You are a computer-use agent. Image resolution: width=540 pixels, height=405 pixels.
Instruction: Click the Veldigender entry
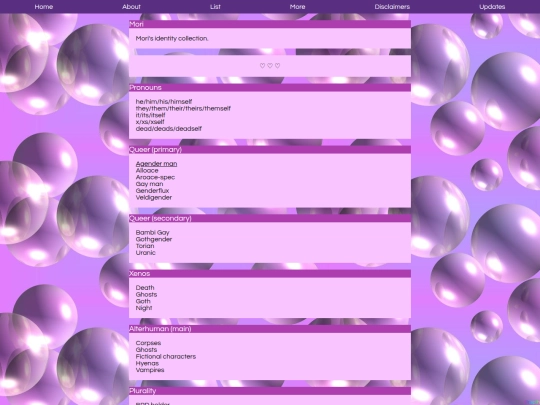click(x=154, y=197)
